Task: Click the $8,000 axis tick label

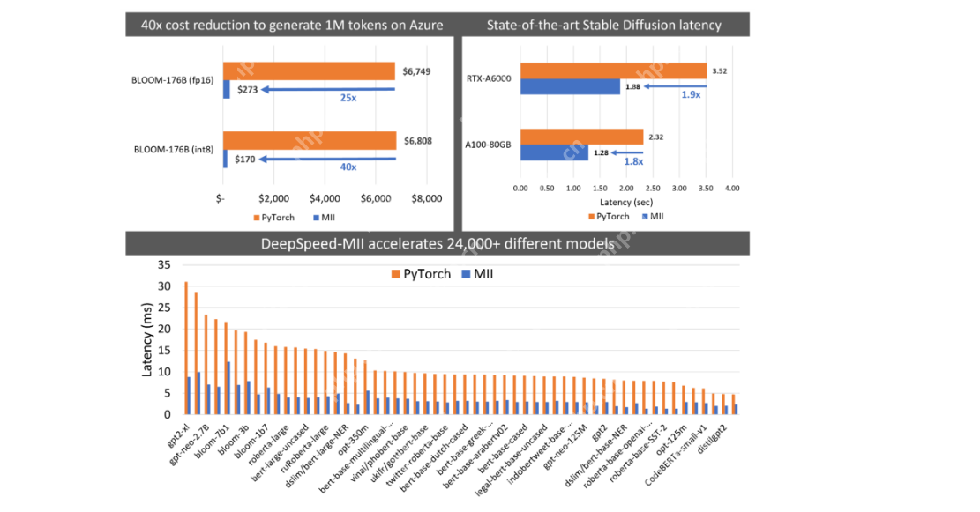Action: [426, 198]
